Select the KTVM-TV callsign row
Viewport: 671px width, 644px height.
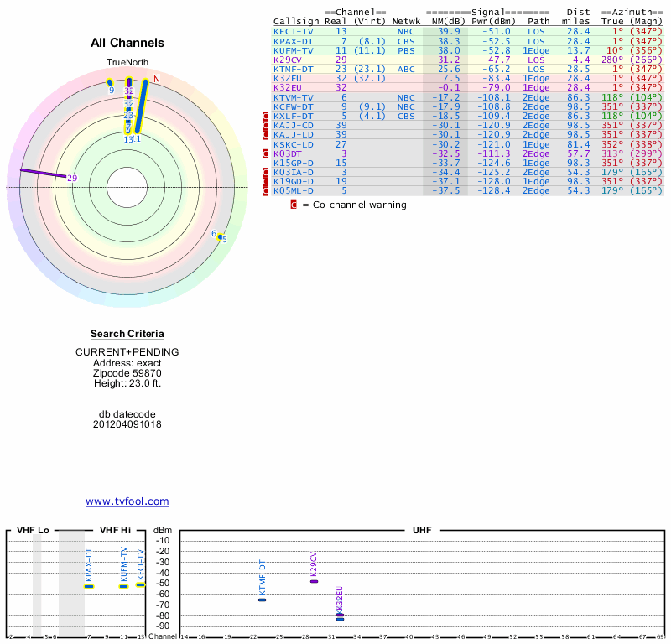point(294,97)
